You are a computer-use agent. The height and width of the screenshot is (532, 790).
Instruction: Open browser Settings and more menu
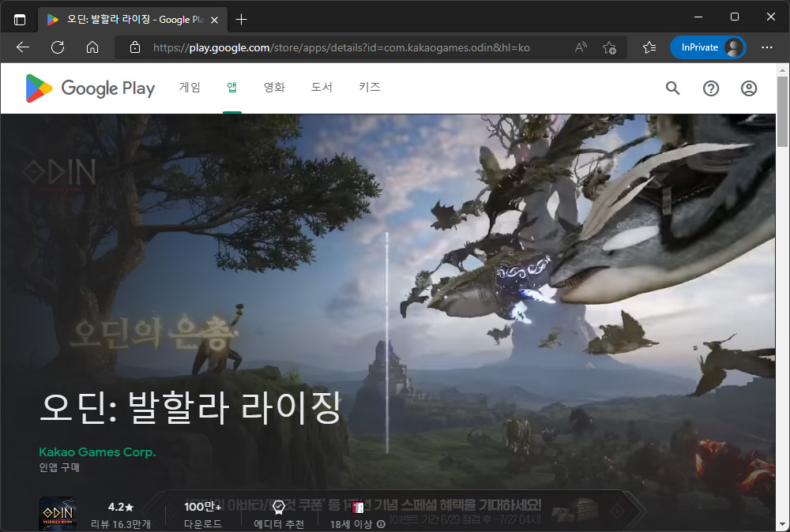[x=767, y=47]
